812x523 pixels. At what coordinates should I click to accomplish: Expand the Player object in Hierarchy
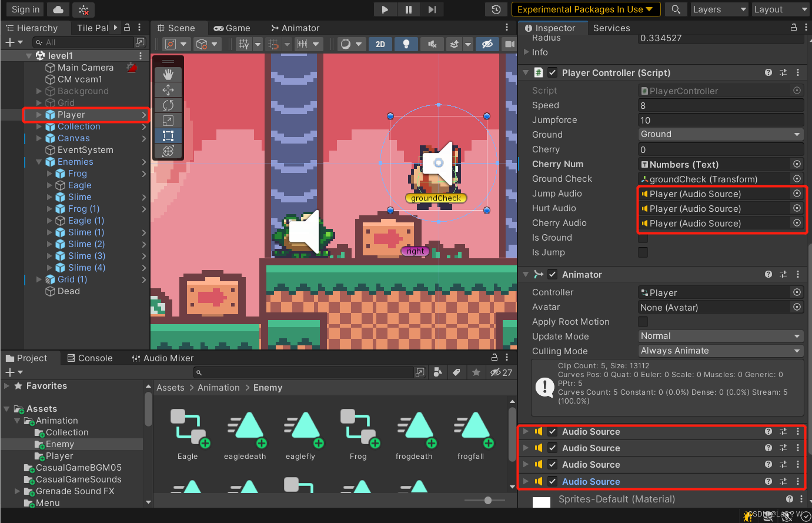39,115
